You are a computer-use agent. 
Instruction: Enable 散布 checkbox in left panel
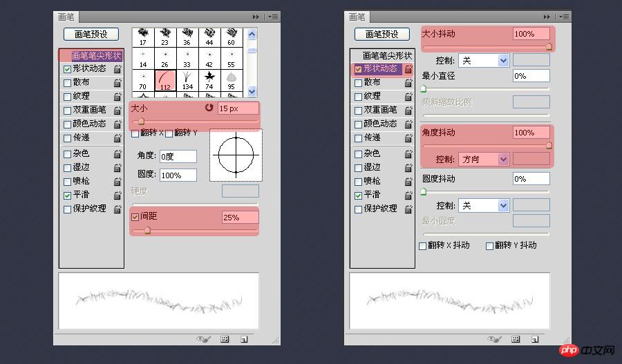[68, 83]
